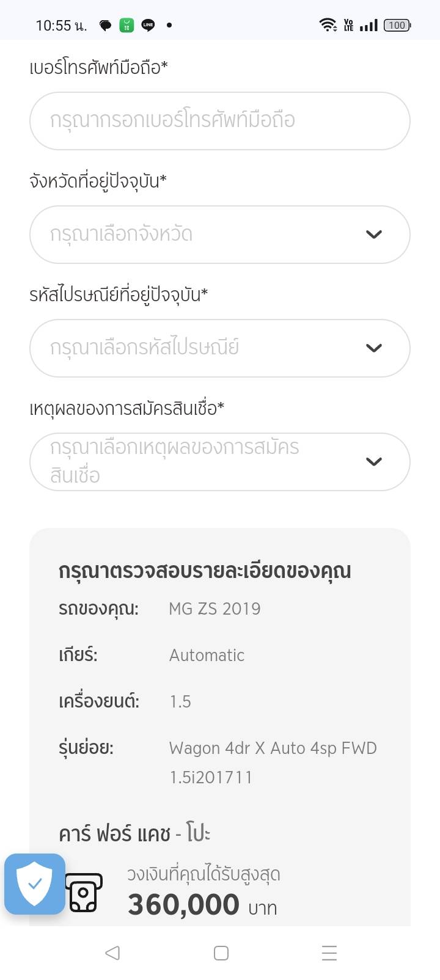The height and width of the screenshot is (980, 440).
Task: Tap the chat bubble notification icon
Action: [x=106, y=26]
